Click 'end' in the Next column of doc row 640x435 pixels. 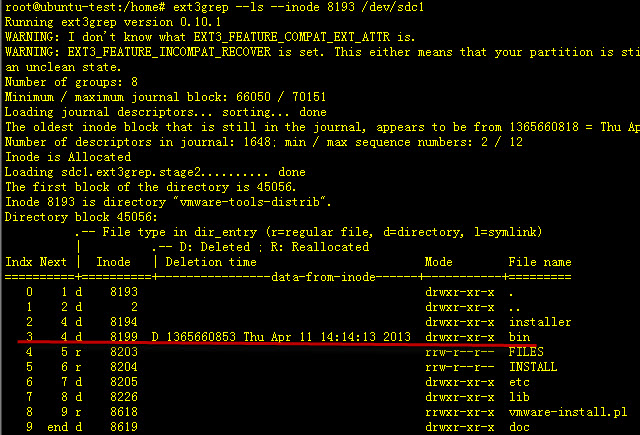58,427
